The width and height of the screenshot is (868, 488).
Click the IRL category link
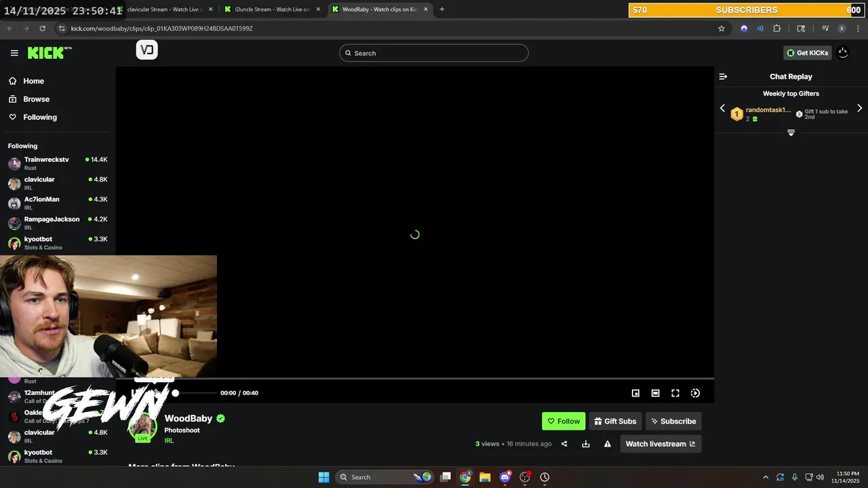point(169,441)
